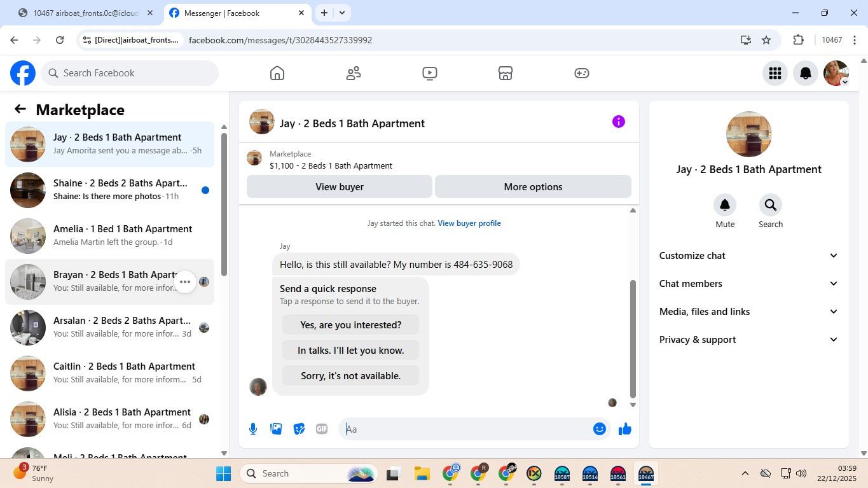Send a thumbs-up like
The width and height of the screenshot is (868, 488).
[625, 429]
